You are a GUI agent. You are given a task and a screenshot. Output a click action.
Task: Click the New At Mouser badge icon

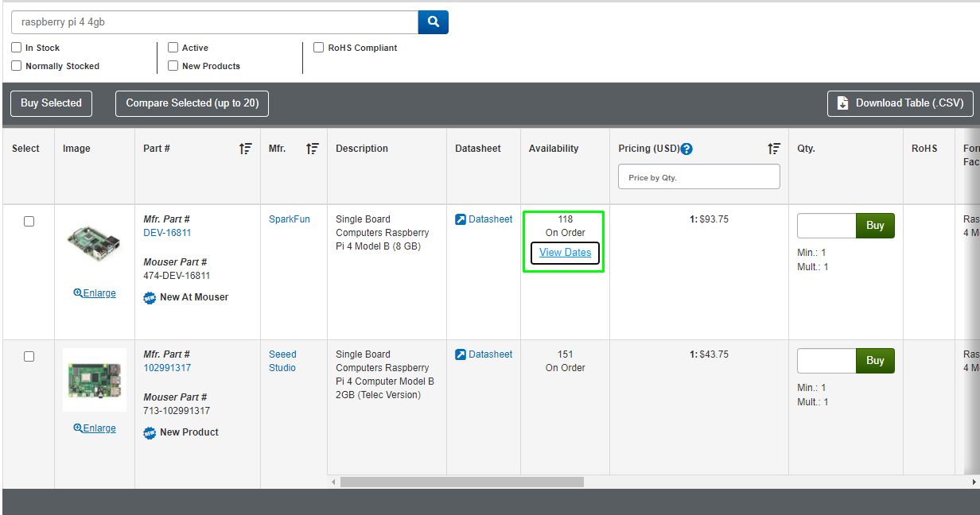[x=150, y=297]
